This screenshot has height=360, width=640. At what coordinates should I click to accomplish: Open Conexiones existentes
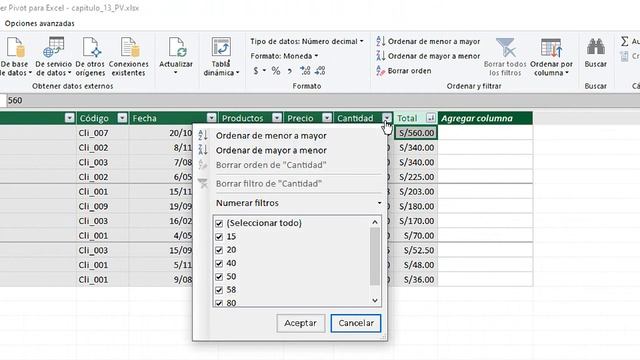[x=129, y=56]
